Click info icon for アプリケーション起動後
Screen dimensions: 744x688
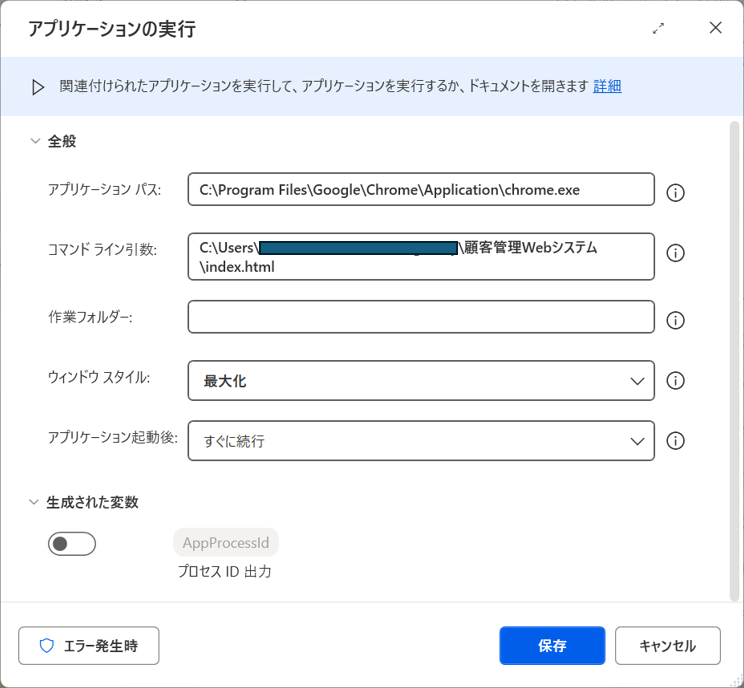675,441
